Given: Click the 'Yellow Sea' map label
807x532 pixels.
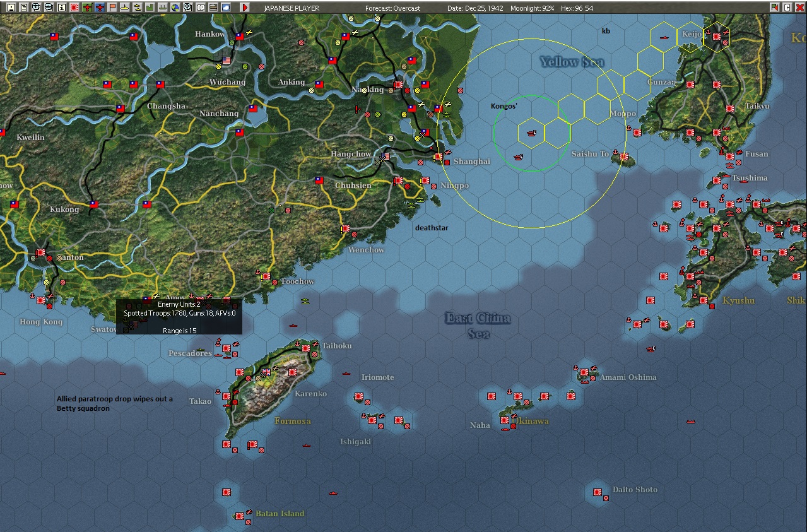Looking at the screenshot, I should point(572,61).
